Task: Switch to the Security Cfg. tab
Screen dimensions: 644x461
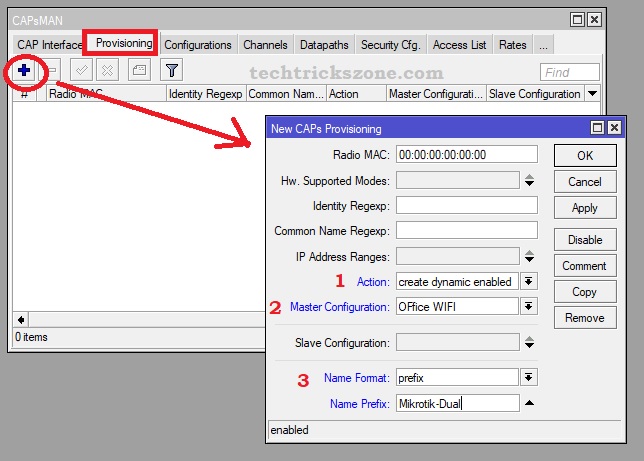Action: (390, 44)
